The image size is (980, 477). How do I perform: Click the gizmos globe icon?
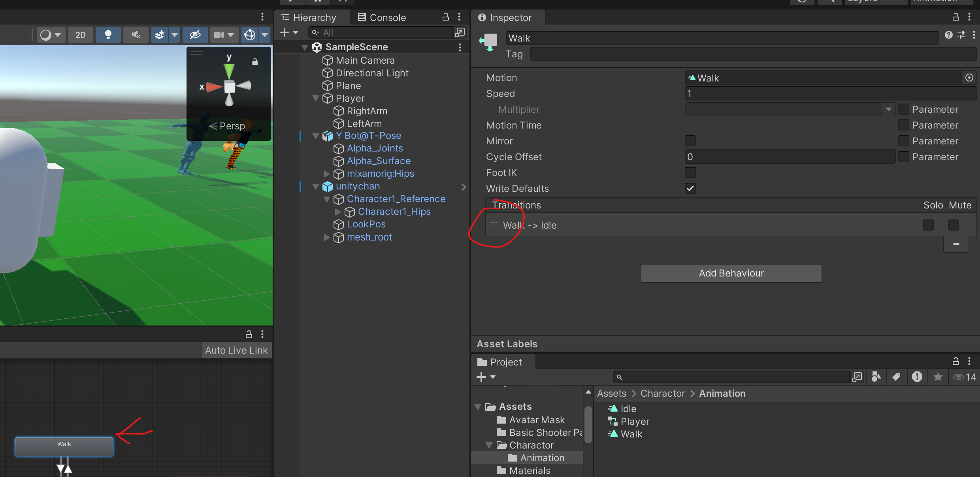pos(250,35)
